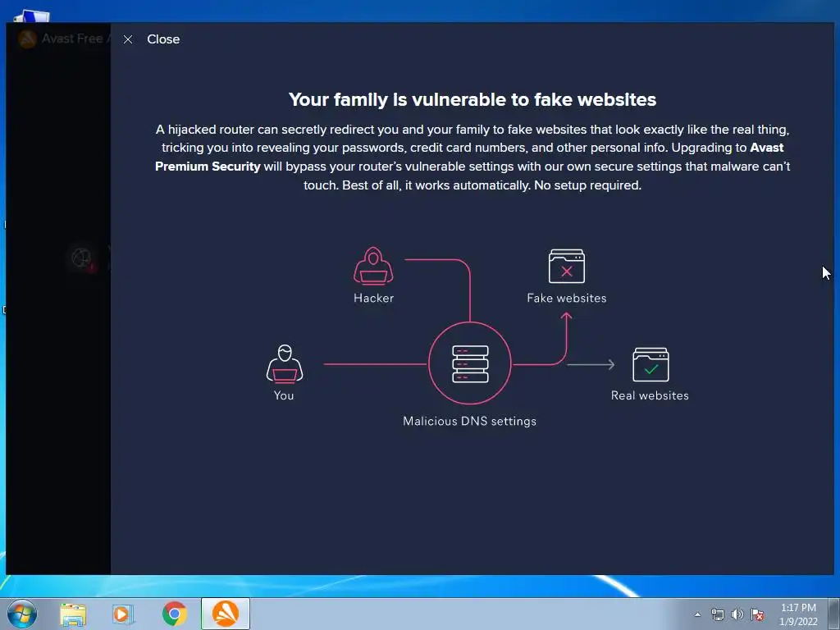Click the 'Fake websites' label
840x630 pixels.
click(567, 299)
